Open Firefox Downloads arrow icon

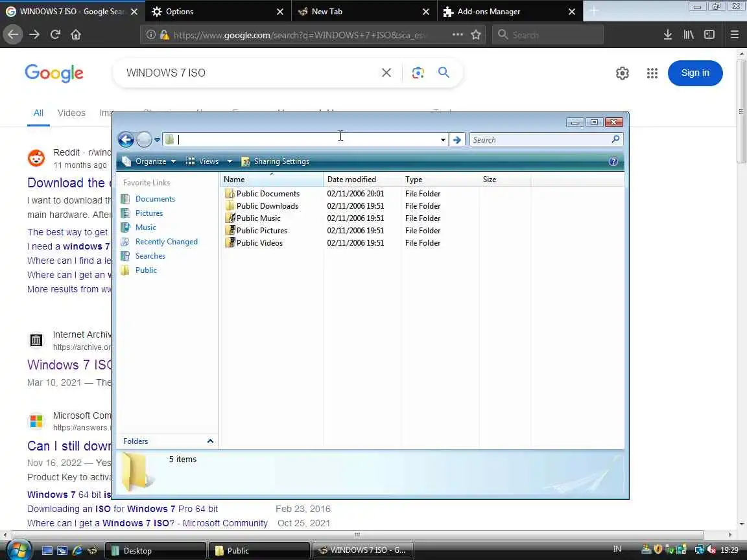point(668,34)
